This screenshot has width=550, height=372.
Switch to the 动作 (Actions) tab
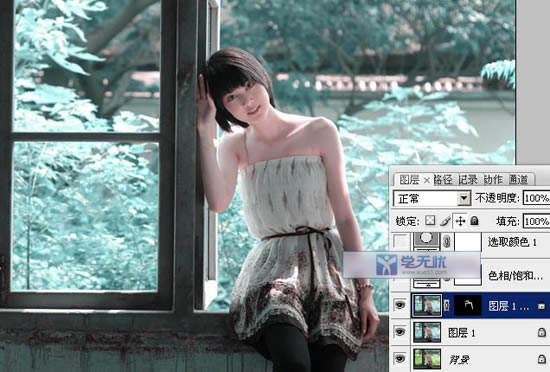click(493, 180)
